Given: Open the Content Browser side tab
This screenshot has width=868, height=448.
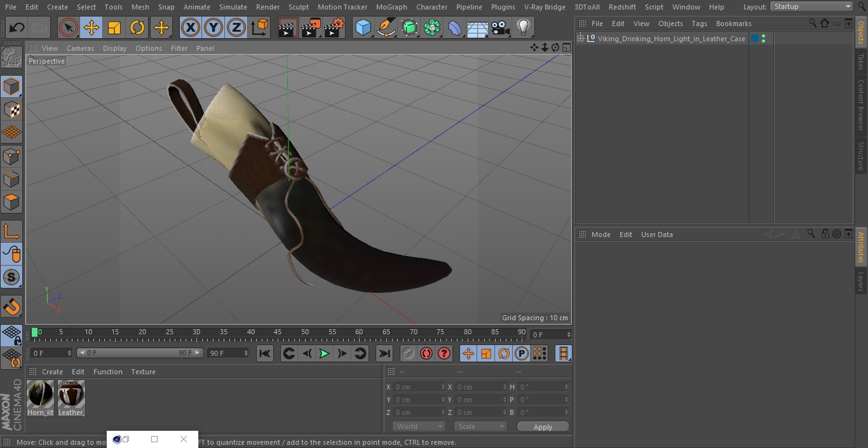Looking at the screenshot, I should coord(861,105).
